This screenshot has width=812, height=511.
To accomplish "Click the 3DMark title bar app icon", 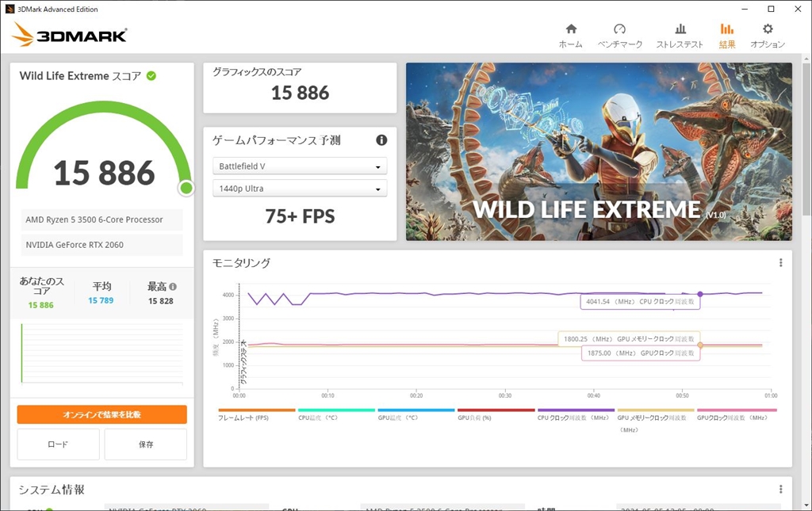I will (x=10, y=9).
